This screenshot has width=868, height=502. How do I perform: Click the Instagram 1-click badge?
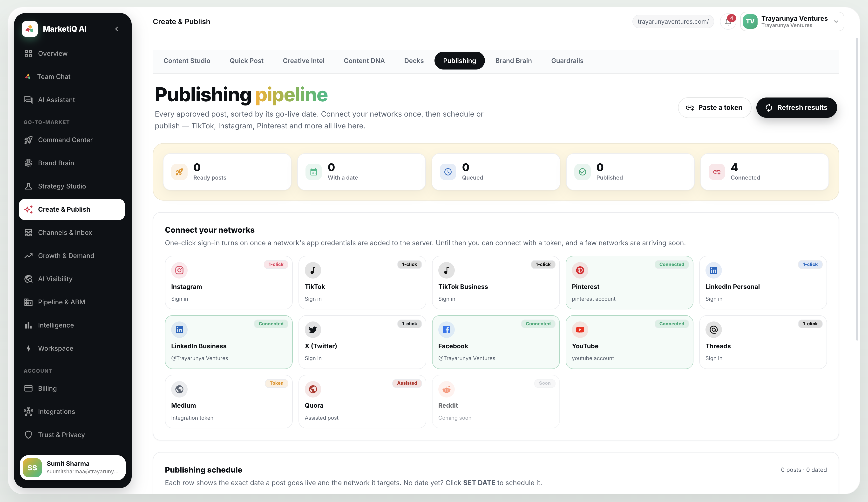276,265
